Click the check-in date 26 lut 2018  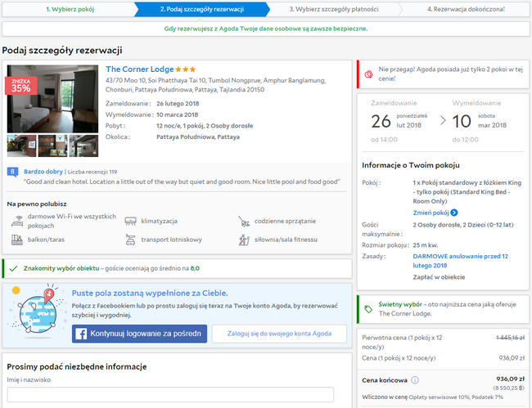(399, 121)
